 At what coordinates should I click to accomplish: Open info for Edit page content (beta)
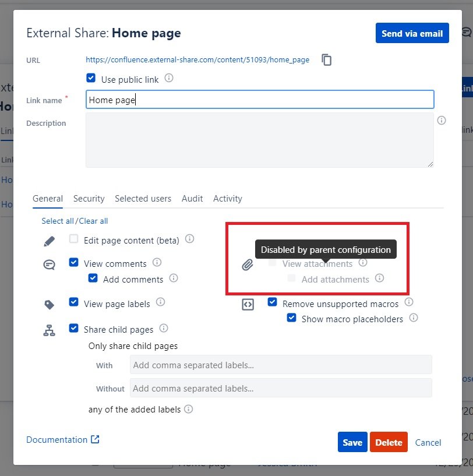(x=189, y=239)
